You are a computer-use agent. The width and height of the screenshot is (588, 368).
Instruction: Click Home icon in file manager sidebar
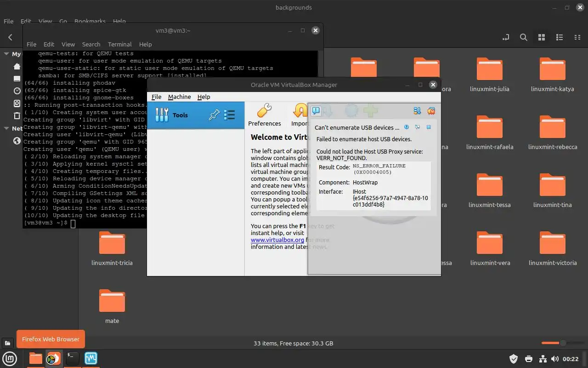(x=17, y=66)
